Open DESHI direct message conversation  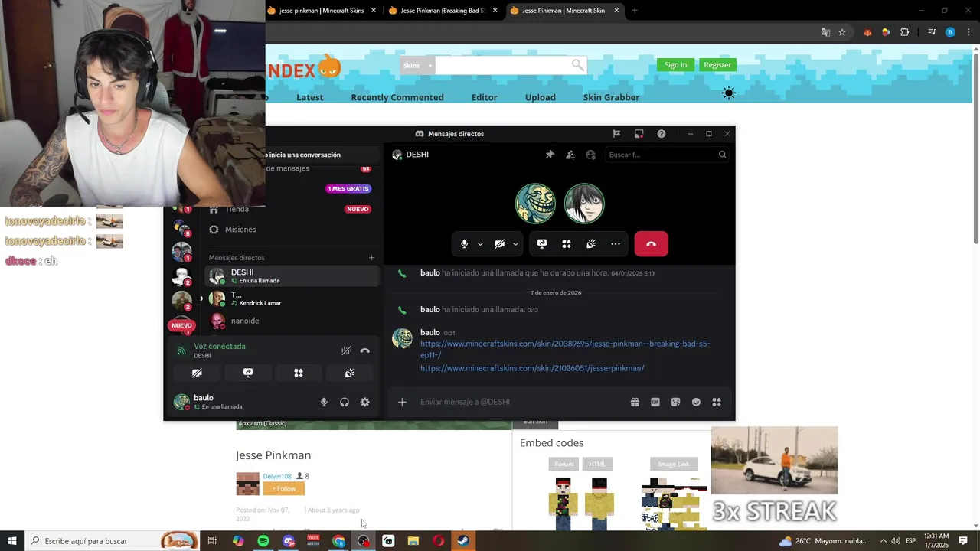292,276
